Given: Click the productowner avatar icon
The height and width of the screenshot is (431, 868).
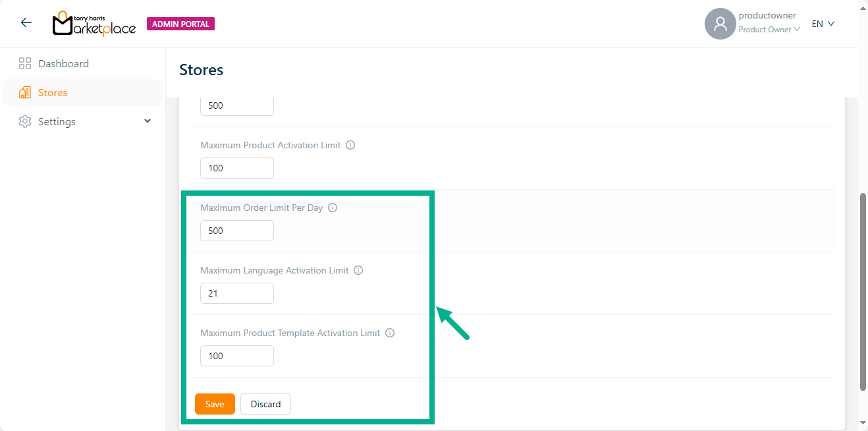Looking at the screenshot, I should pos(720,24).
